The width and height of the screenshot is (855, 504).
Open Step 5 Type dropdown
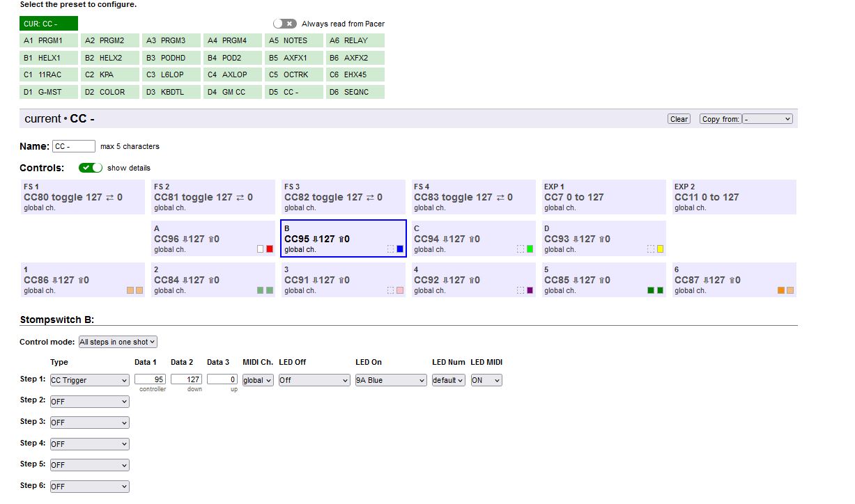click(89, 465)
